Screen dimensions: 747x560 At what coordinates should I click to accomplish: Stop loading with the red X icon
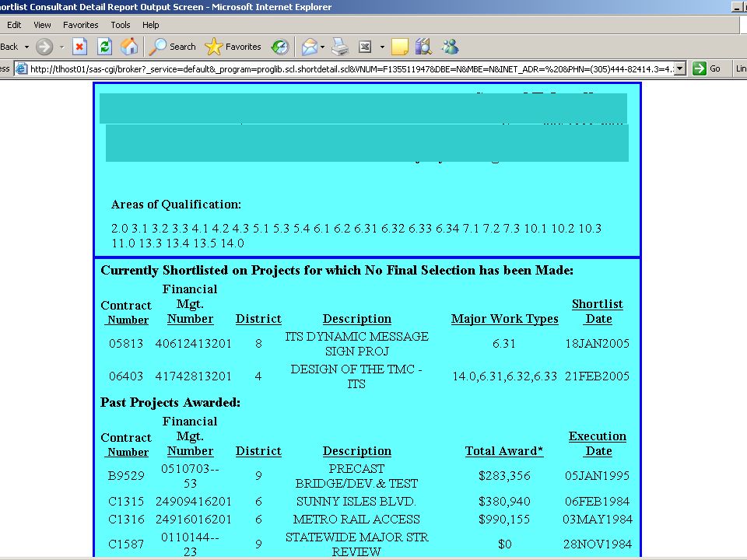click(x=79, y=47)
